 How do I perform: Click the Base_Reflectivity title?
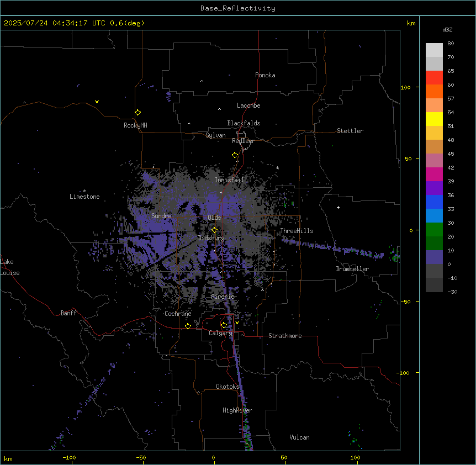[238, 8]
